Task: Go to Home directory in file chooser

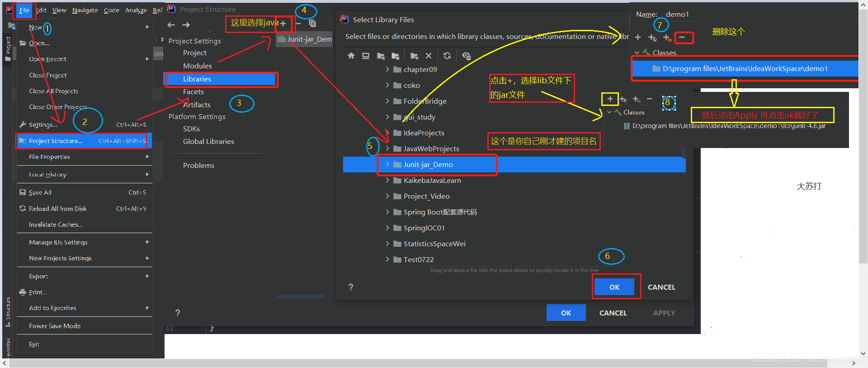Action: pos(351,56)
